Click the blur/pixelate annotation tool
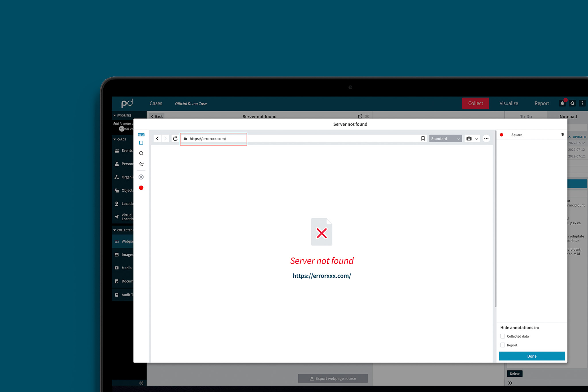The width and height of the screenshot is (588, 392). click(141, 177)
